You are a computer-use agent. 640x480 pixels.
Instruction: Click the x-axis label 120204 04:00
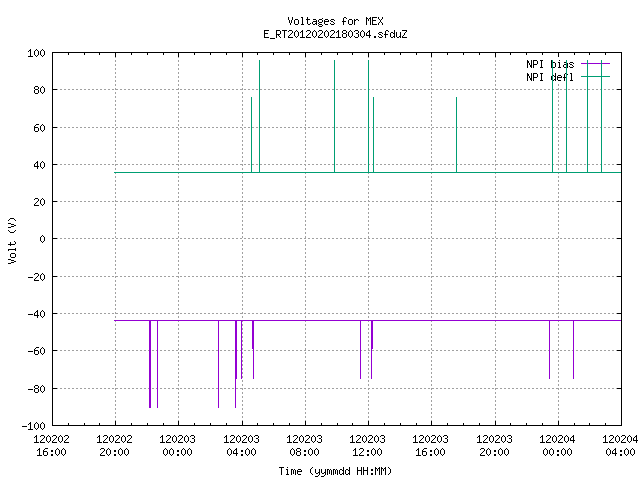coord(620,446)
